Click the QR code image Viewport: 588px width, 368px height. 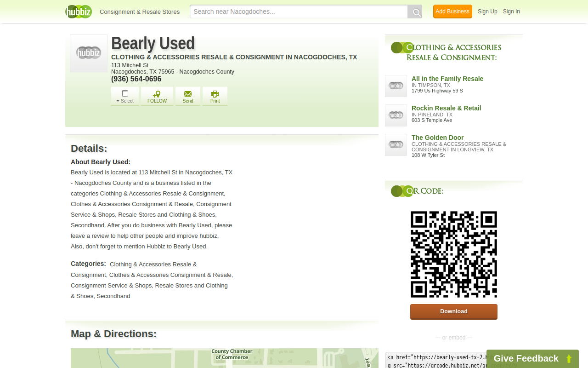tap(454, 254)
